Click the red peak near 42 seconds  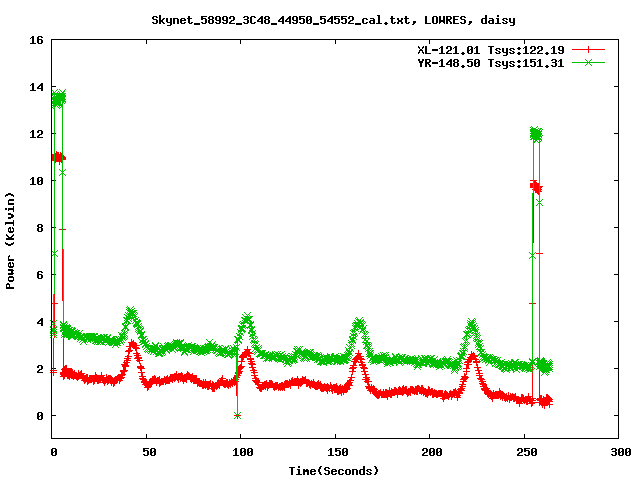(x=132, y=347)
